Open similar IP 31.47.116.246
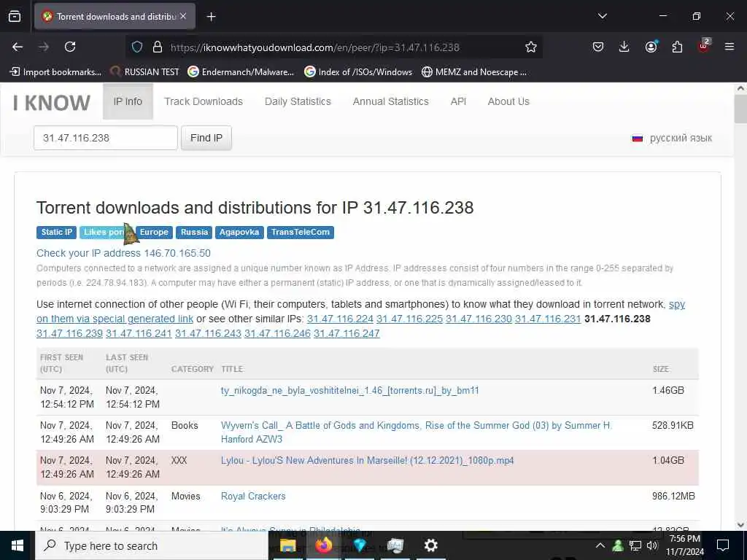 [x=277, y=333]
